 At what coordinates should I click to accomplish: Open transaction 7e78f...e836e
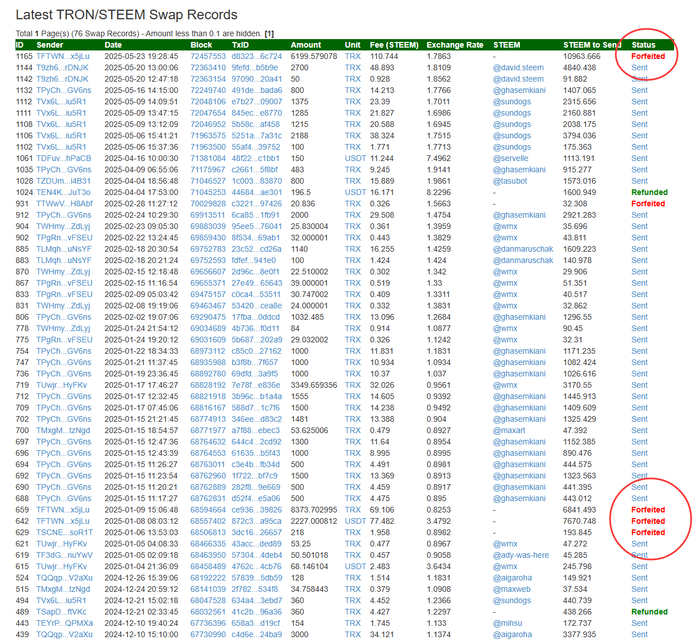256,385
